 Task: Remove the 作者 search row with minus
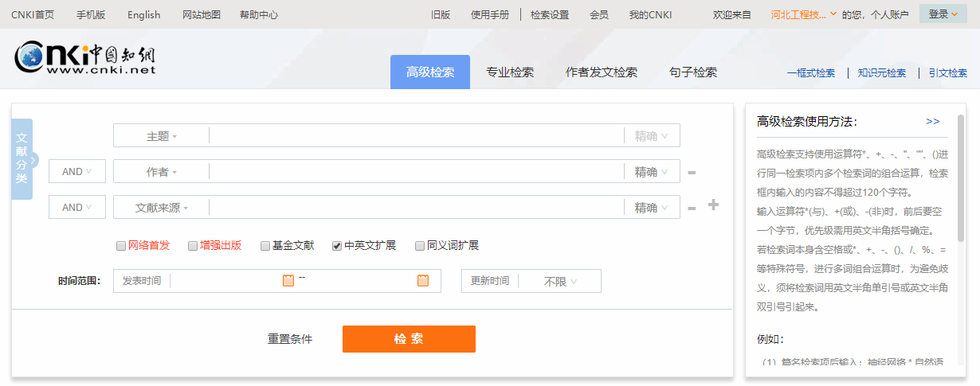pyautogui.click(x=692, y=173)
